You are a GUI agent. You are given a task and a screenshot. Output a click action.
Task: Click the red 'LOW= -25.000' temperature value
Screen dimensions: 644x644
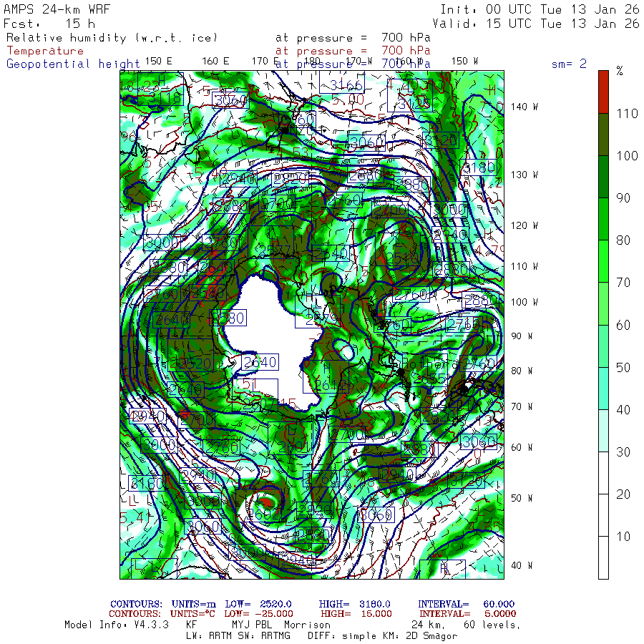coord(258,614)
